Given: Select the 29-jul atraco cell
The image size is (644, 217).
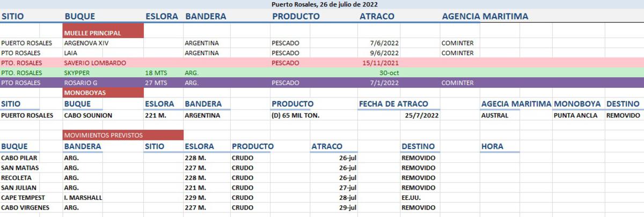Looking at the screenshot, I should click(334, 207).
